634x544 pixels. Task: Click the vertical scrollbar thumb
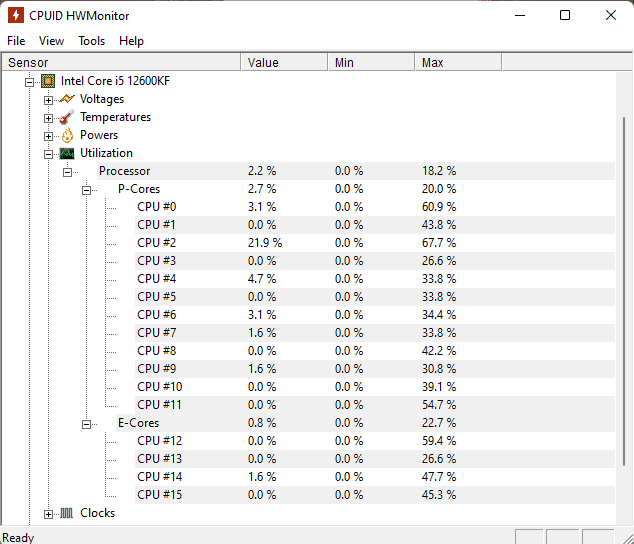(x=624, y=291)
